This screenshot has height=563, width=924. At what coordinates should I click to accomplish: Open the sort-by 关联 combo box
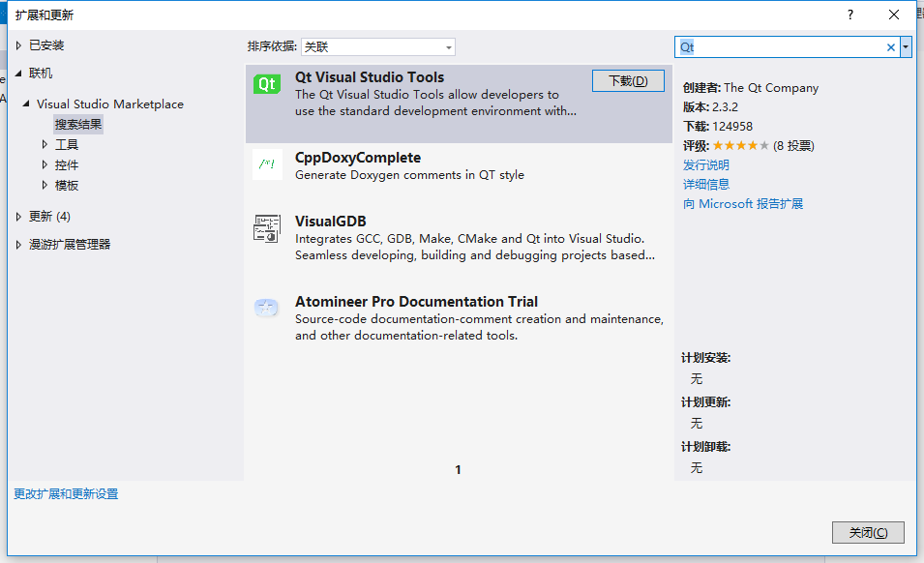tap(377, 46)
